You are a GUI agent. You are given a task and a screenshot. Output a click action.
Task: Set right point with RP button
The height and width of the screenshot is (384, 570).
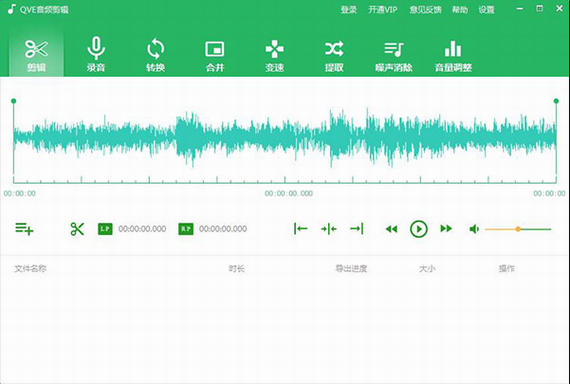pos(186,229)
